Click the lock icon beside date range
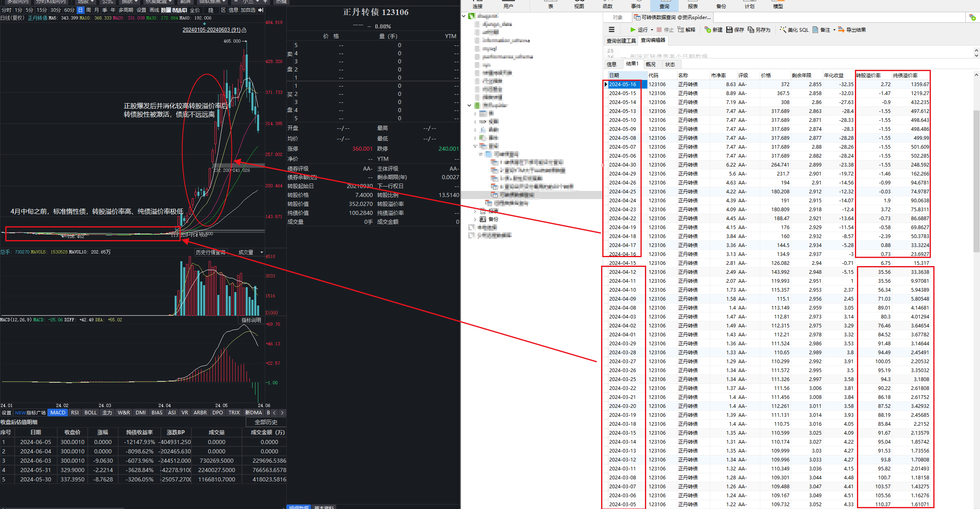Image resolution: width=980 pixels, height=509 pixels. pos(244,30)
